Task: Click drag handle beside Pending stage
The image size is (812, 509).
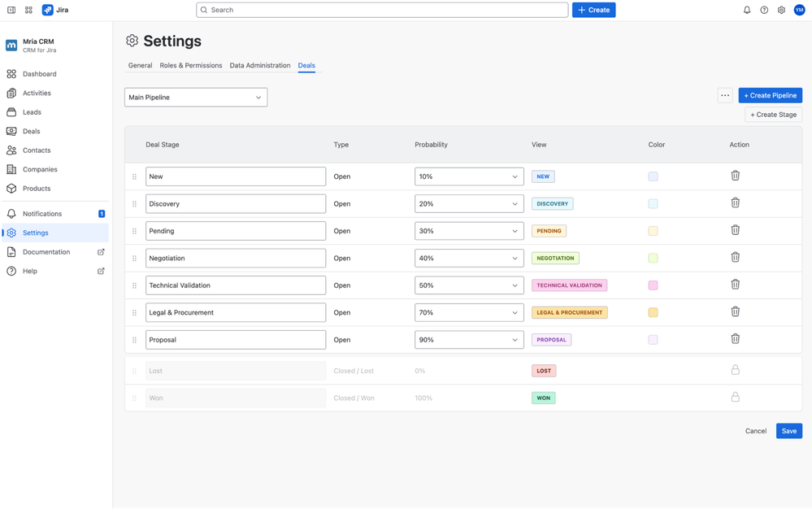Action: click(134, 231)
